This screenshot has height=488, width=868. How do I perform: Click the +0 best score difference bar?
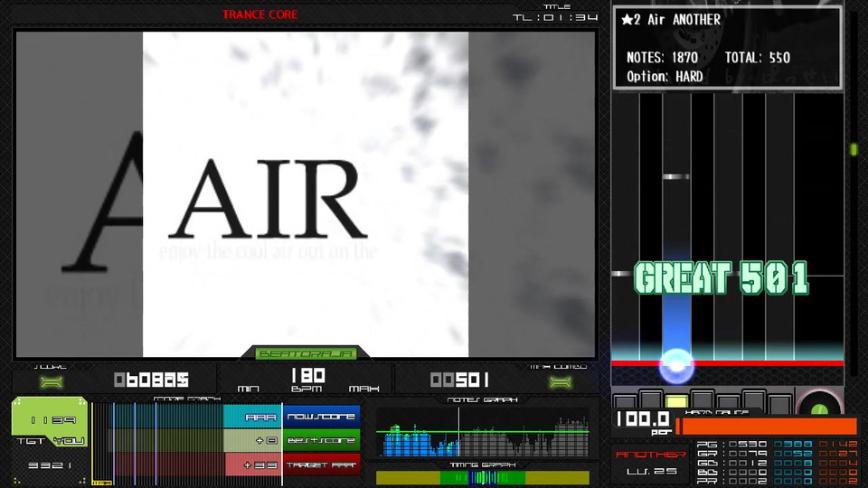253,440
